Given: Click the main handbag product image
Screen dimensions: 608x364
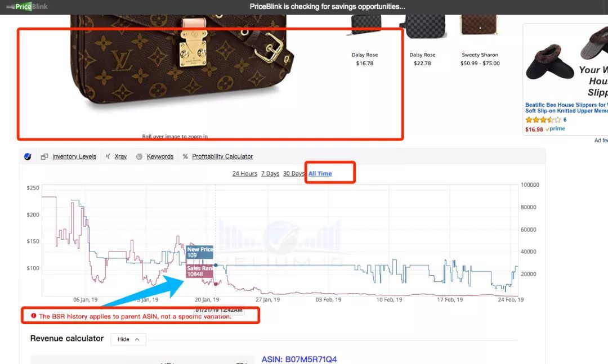Looking at the screenshot, I should coord(180,56).
